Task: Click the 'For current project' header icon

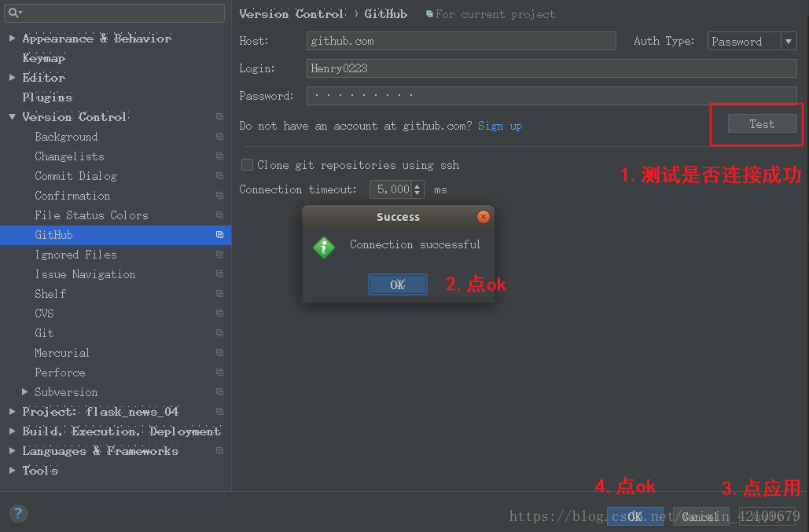Action: [x=429, y=14]
